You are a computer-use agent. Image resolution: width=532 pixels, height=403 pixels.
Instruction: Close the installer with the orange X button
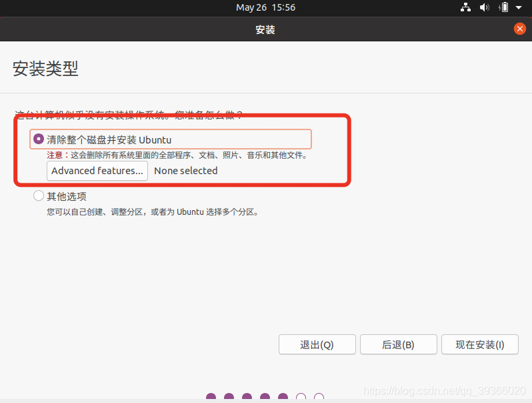pos(519,29)
